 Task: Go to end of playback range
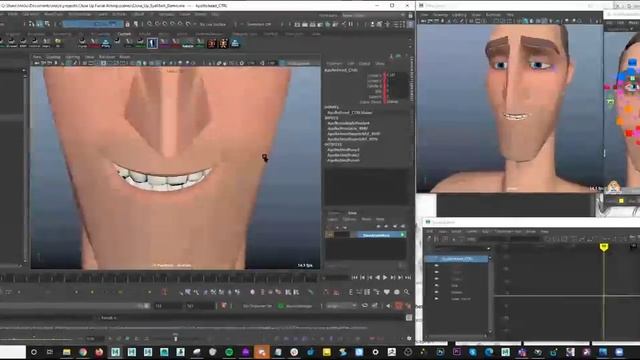(407, 278)
